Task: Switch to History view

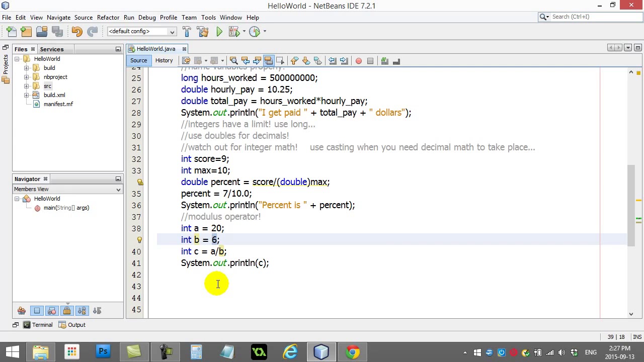Action: 164,61
